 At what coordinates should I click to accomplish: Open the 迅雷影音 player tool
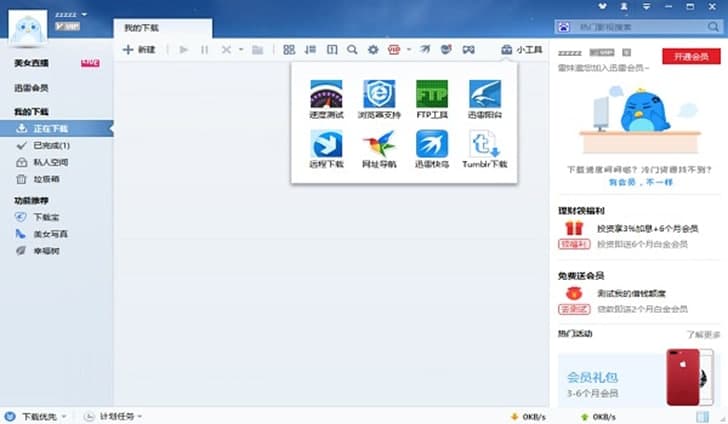tap(485, 99)
